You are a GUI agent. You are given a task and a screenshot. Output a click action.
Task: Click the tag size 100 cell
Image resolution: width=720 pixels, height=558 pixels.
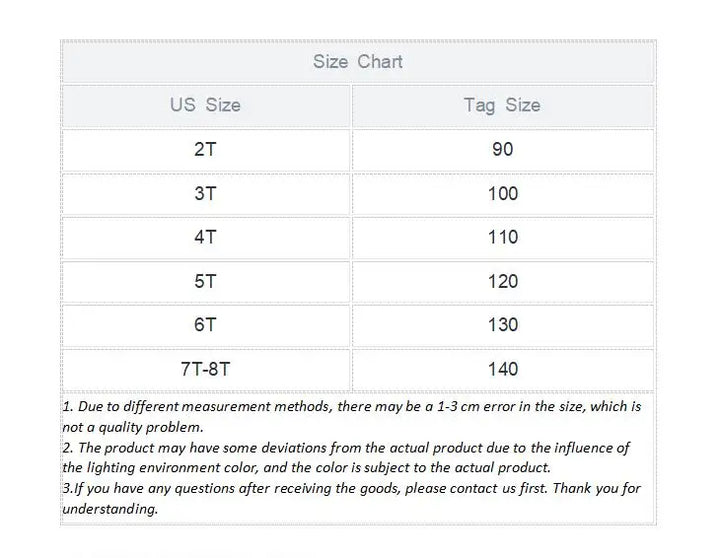(502, 193)
